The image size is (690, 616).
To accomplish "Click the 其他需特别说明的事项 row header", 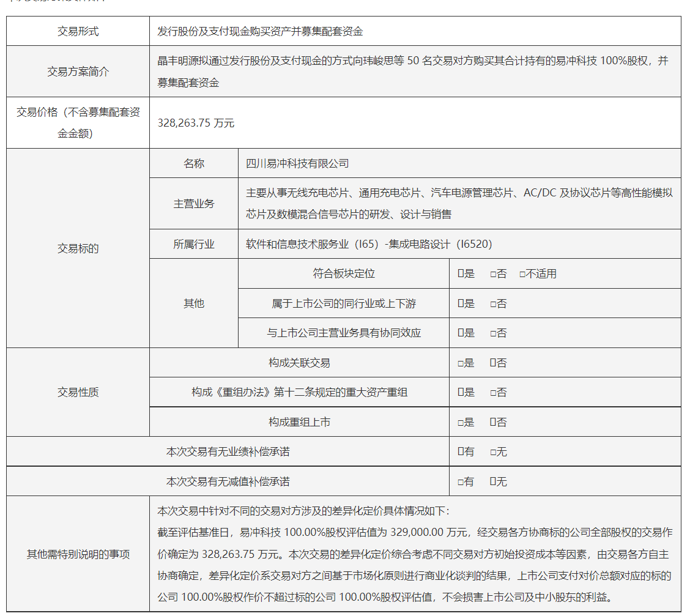I will (78, 554).
